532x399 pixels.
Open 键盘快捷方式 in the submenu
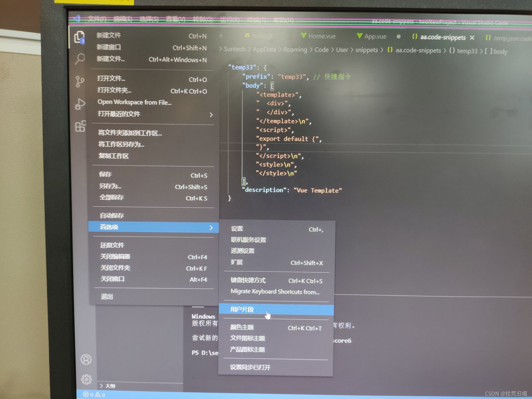pos(277,280)
